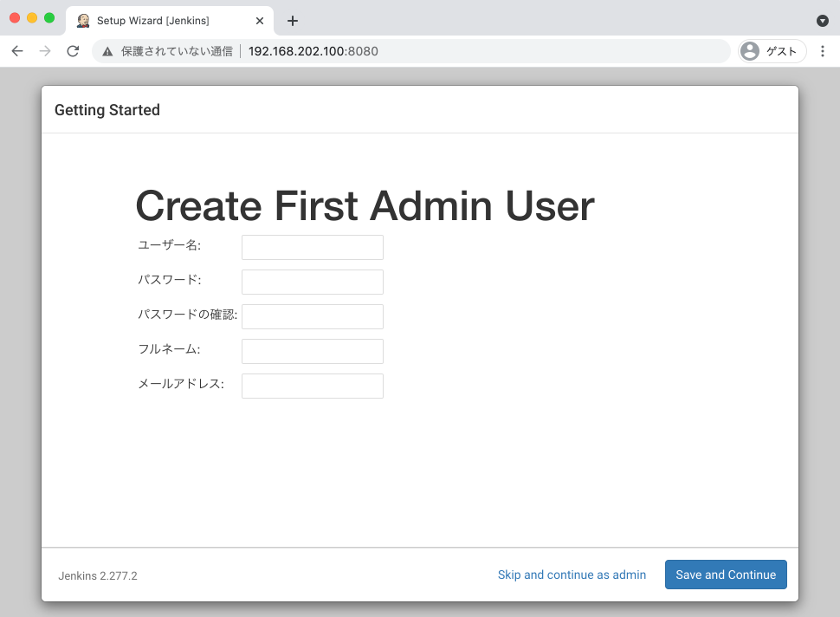Click the address bar URL 192.168.202.100:8080
840x617 pixels.
pyautogui.click(x=313, y=51)
